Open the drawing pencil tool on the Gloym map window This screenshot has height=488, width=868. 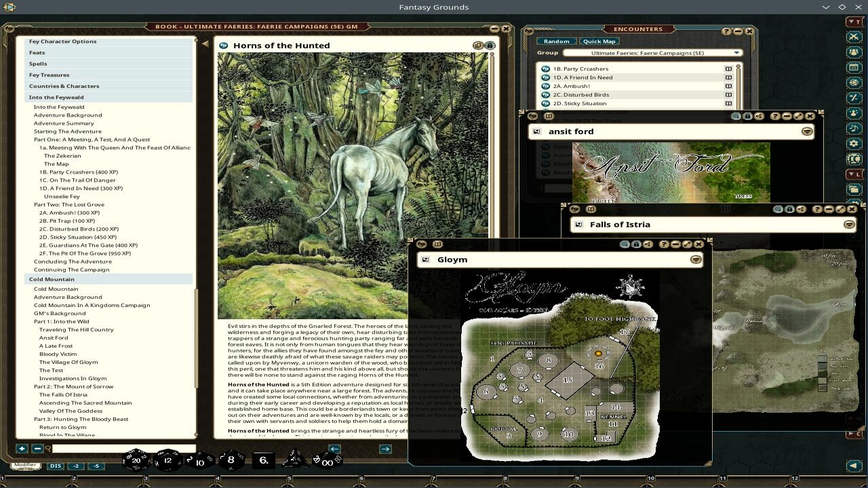click(686, 245)
